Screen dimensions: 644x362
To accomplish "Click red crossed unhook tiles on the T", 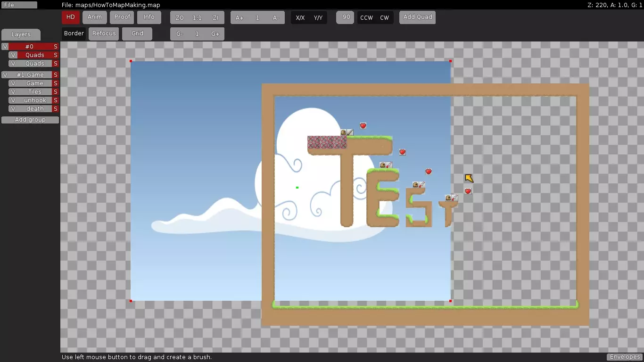I will (x=327, y=142).
